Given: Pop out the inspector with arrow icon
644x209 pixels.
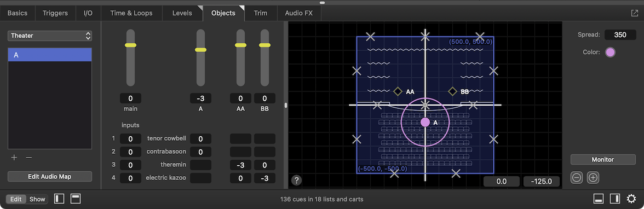Looking at the screenshot, I should (635, 13).
